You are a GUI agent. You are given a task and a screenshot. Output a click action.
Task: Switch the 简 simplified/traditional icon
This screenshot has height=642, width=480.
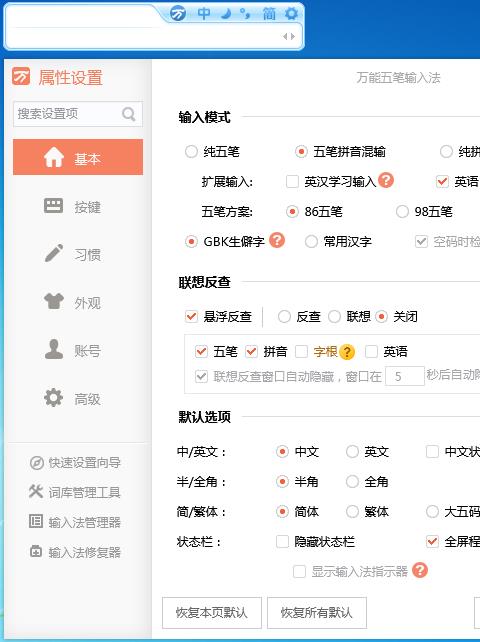269,14
